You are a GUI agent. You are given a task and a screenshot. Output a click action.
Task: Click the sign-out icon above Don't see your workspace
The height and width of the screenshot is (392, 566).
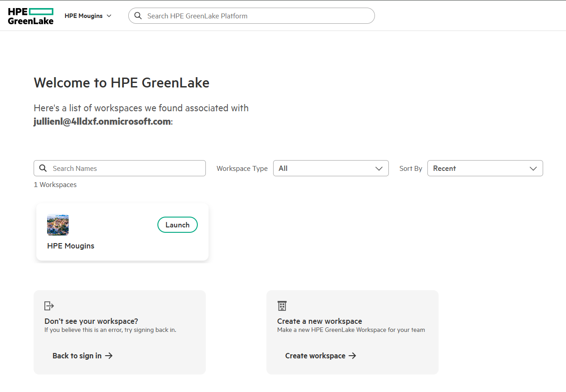coord(49,306)
